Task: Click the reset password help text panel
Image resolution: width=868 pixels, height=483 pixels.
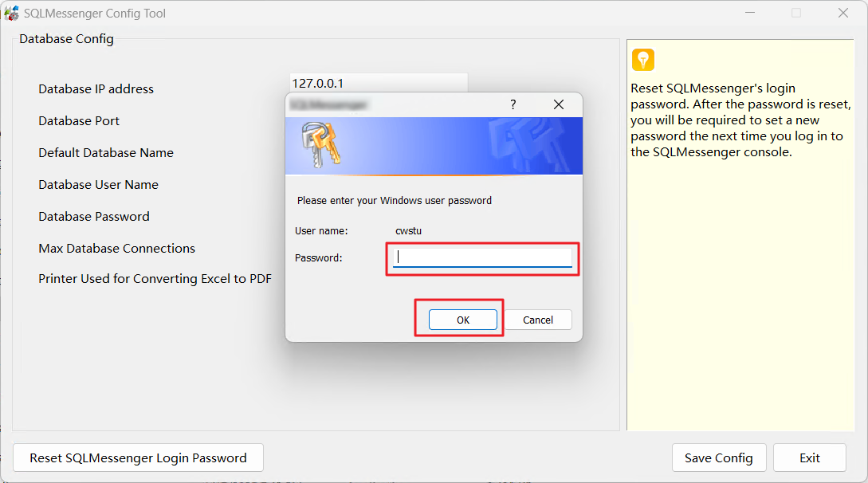Action: (739, 120)
